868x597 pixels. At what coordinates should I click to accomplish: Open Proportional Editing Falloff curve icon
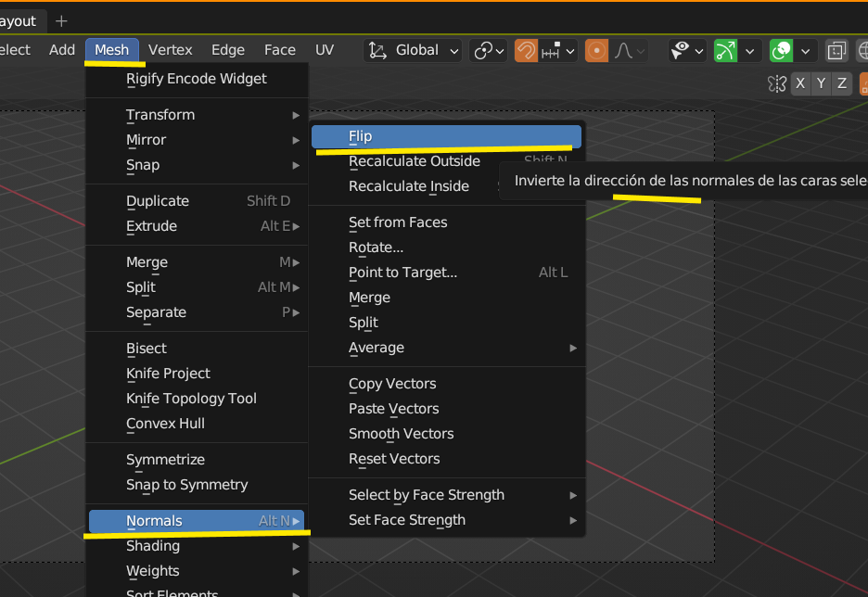(628, 51)
